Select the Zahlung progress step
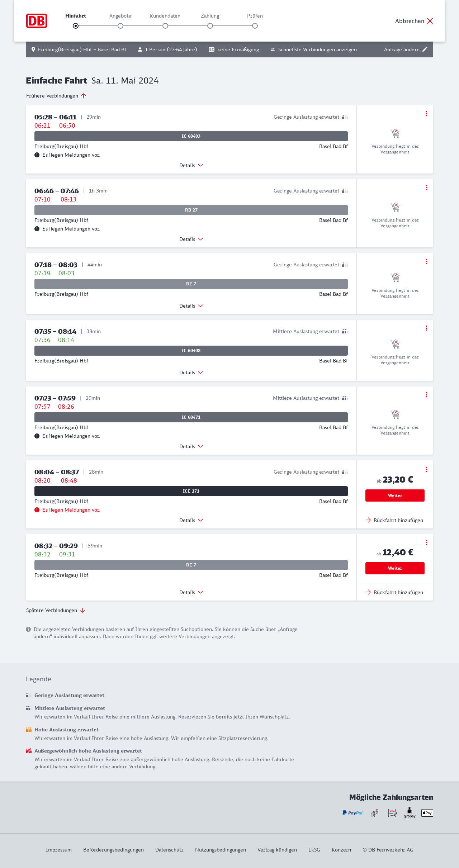This screenshot has width=459, height=868. [210, 26]
